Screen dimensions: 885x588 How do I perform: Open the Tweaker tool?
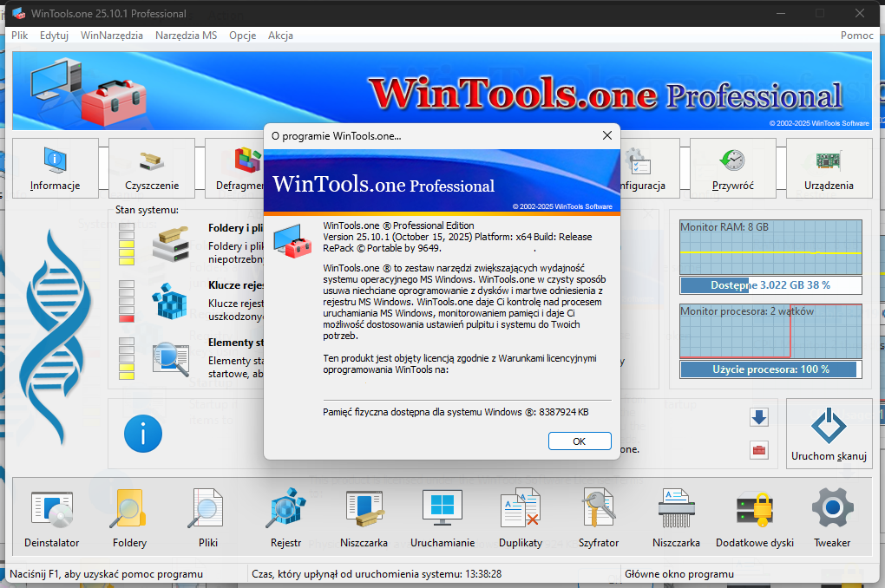point(832,518)
